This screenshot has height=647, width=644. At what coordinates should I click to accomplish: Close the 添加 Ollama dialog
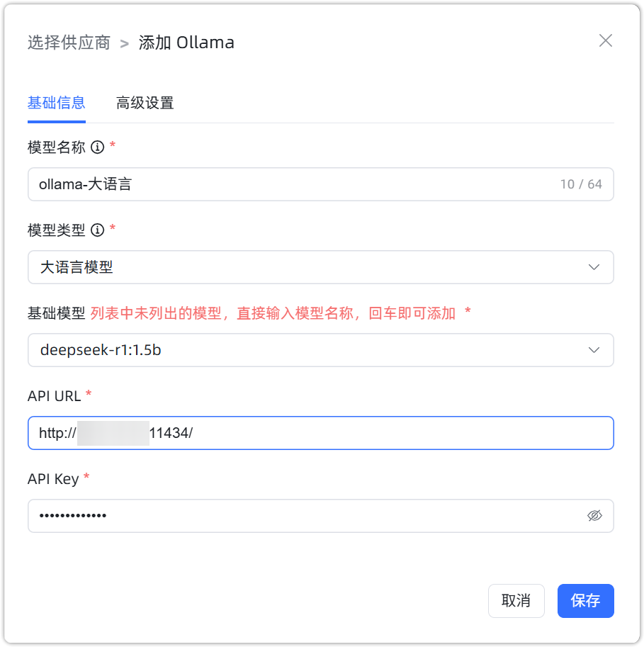point(606,40)
